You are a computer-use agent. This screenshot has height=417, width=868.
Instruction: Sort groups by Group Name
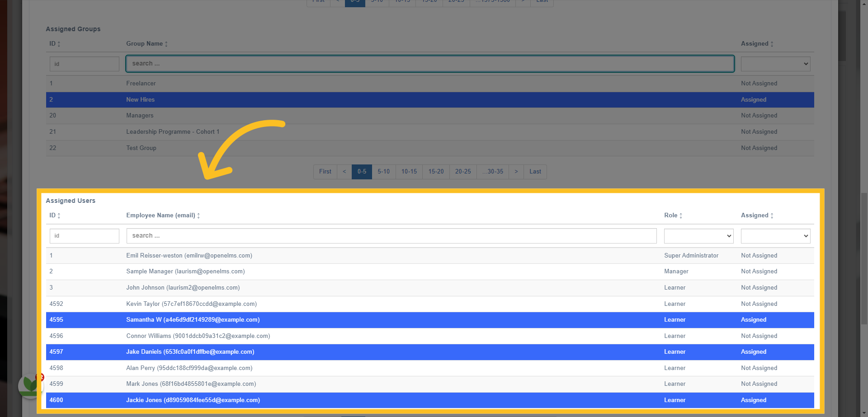point(147,44)
